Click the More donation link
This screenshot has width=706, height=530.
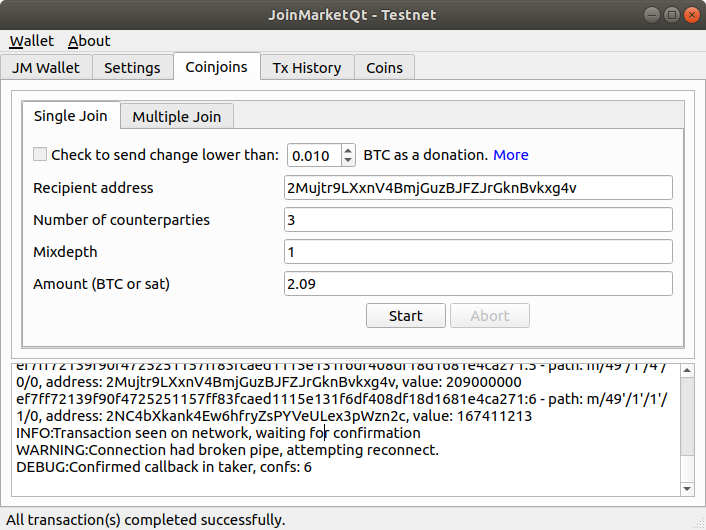[511, 155]
